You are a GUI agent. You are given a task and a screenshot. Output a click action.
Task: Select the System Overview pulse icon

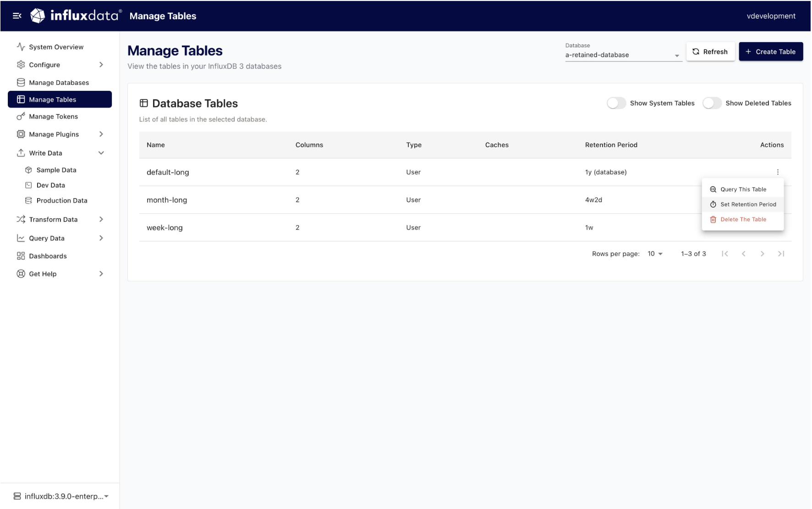[x=20, y=46]
